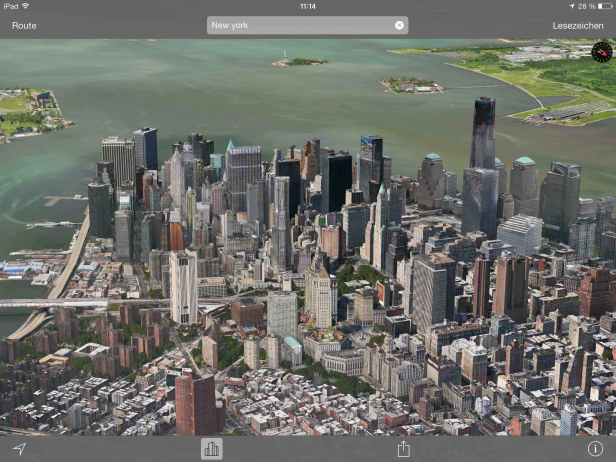Check the battery icon in status bar
Image resolution: width=616 pixels, height=462 pixels.
tap(605, 6)
